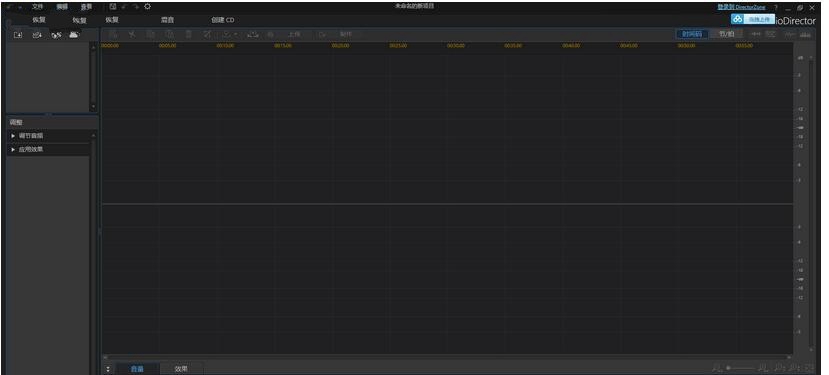Switch to the 创建 CD tab
The height and width of the screenshot is (375, 829).
coord(223,20)
